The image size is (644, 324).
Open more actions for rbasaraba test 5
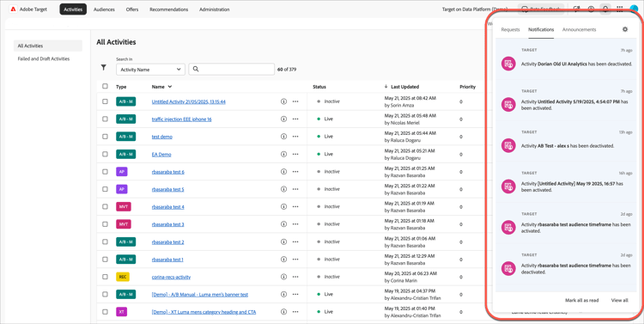click(x=295, y=189)
